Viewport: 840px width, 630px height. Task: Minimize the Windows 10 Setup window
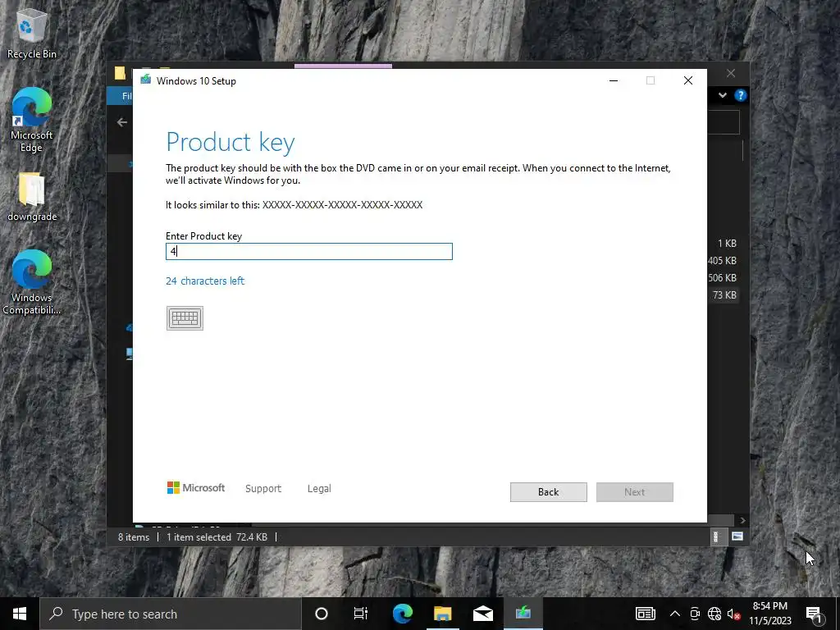(614, 80)
